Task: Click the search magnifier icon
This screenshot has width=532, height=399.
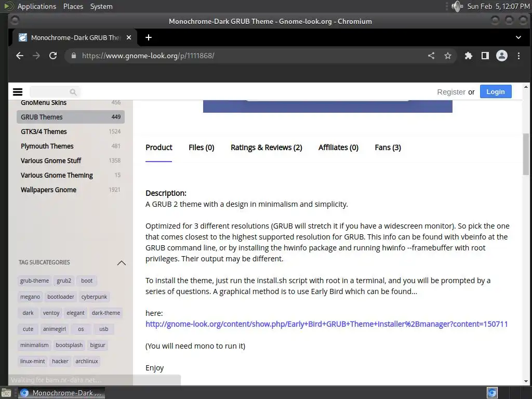Action: (73, 92)
